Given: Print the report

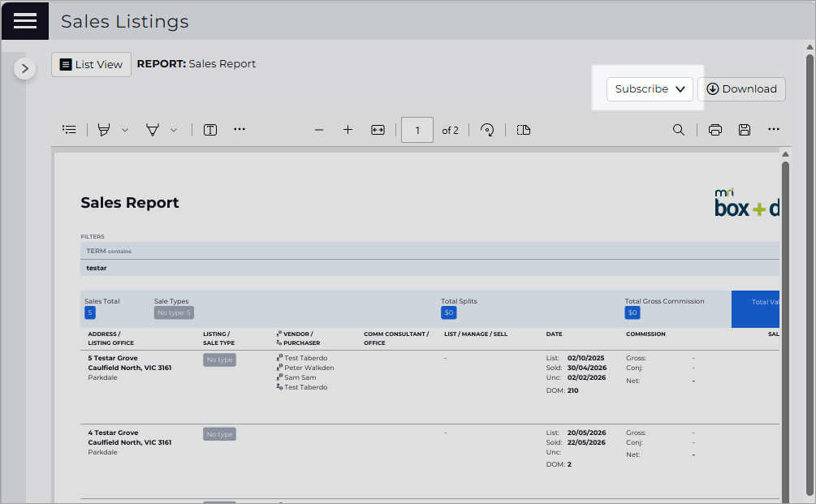Looking at the screenshot, I should coord(715,130).
